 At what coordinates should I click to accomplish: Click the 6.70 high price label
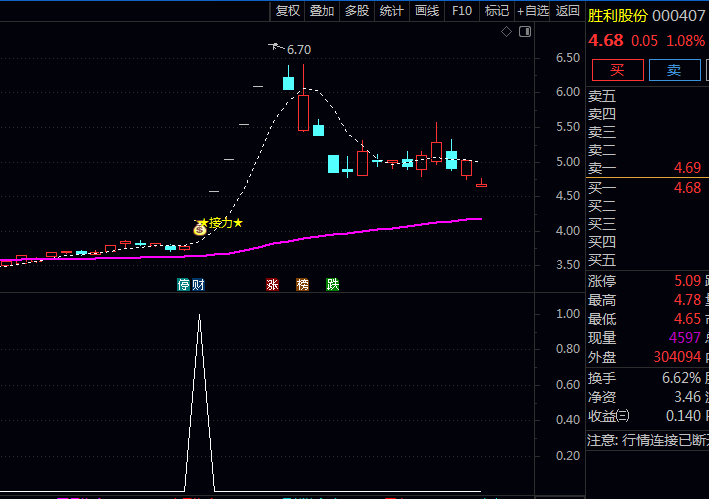(x=299, y=50)
